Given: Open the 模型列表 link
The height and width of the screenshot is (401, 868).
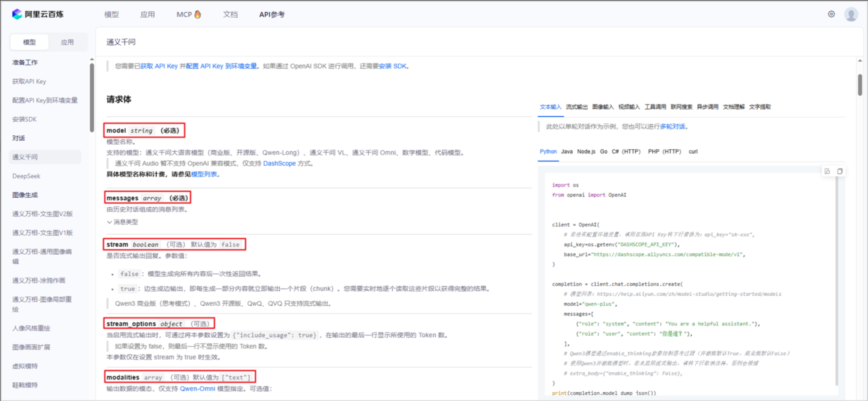Looking at the screenshot, I should point(204,175).
